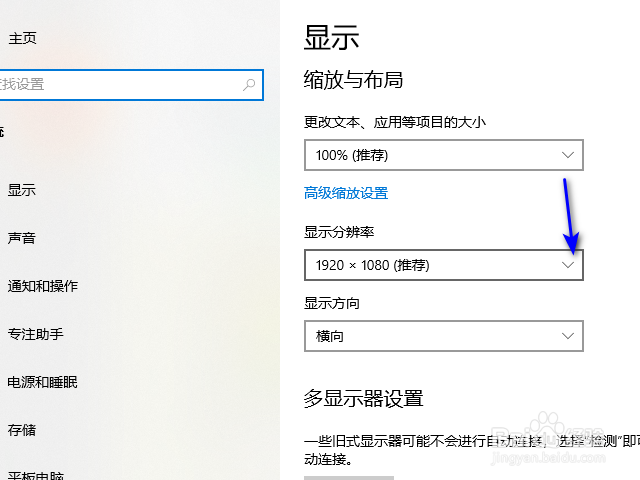
Task: Open 平板电脑 settings at sidebar bottom
Action: coord(36,475)
